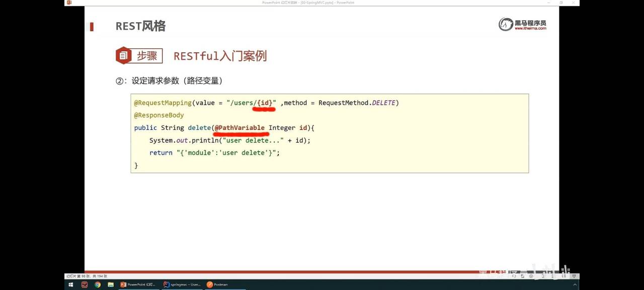Image resolution: width=644 pixels, height=290 pixels.
Task: Switch to the PowerPoint taskbar button
Action: 139,284
